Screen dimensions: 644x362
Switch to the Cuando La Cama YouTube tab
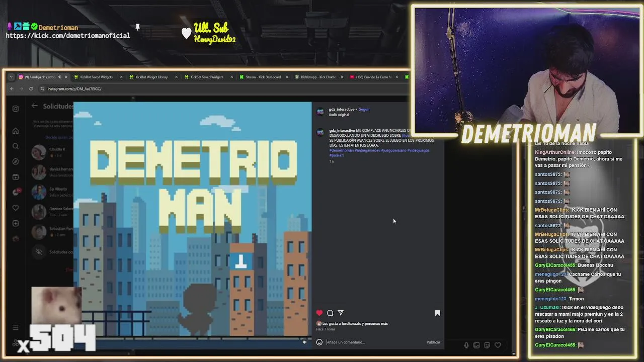373,77
